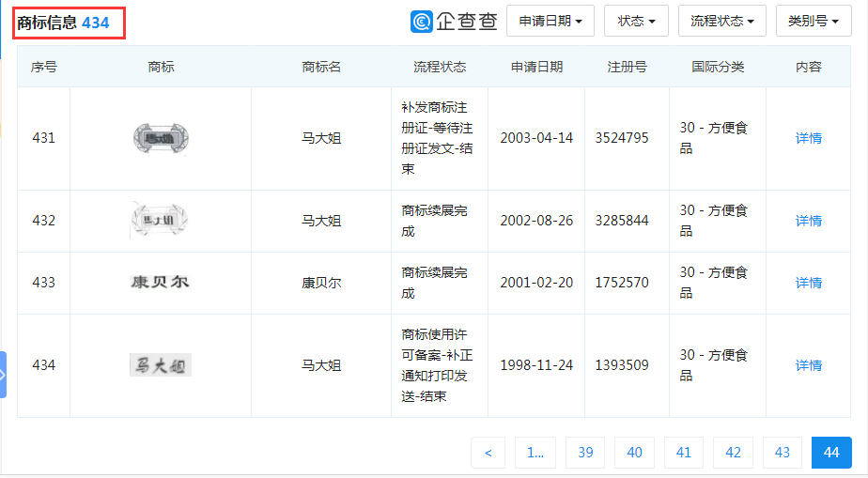
Task: Click the handwritten 马大姐 logo in row 434
Action: click(x=161, y=364)
